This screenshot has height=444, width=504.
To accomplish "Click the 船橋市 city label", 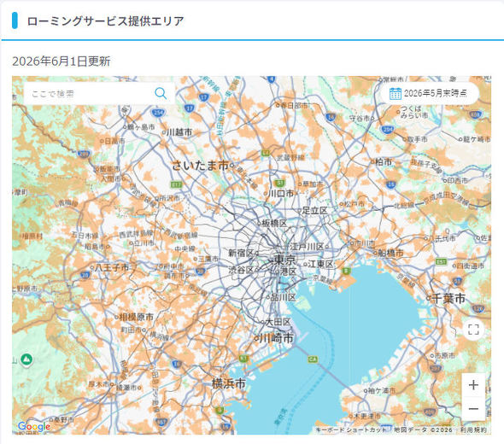I will click(390, 253).
